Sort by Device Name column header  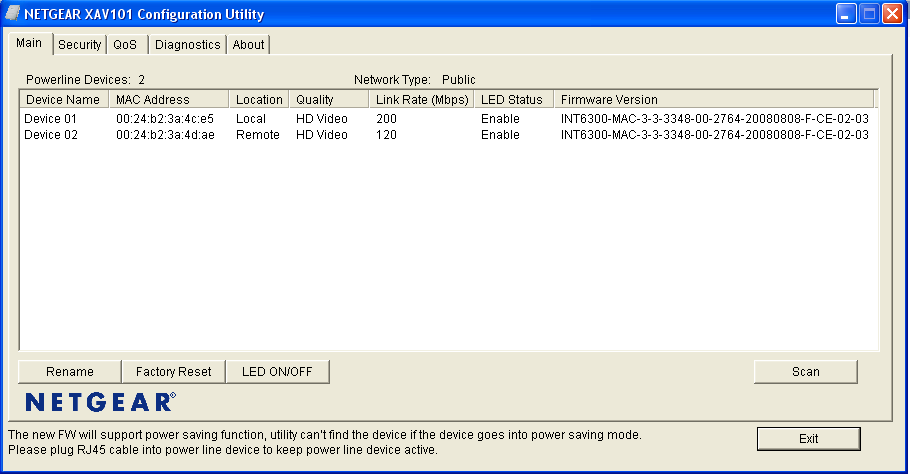click(x=64, y=100)
